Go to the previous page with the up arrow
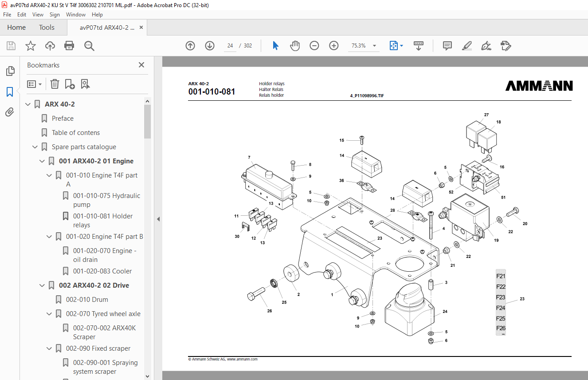Viewport: 588px width, 380px height. [x=190, y=46]
